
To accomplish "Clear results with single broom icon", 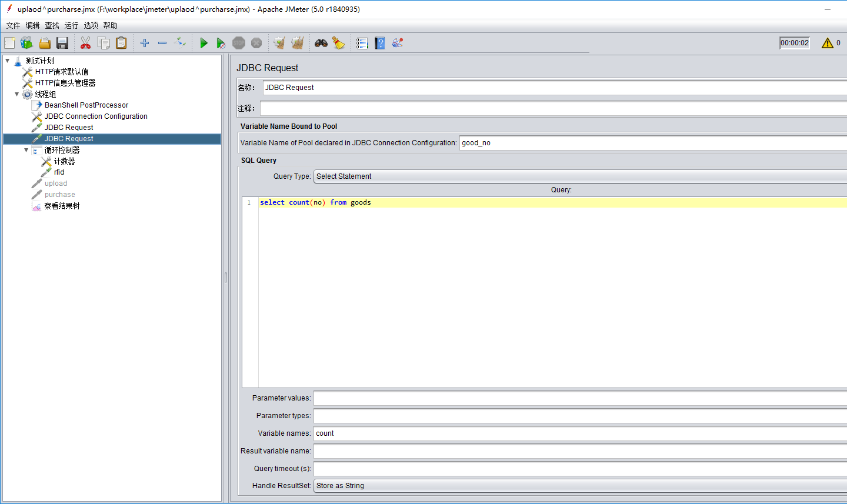I will tap(280, 43).
